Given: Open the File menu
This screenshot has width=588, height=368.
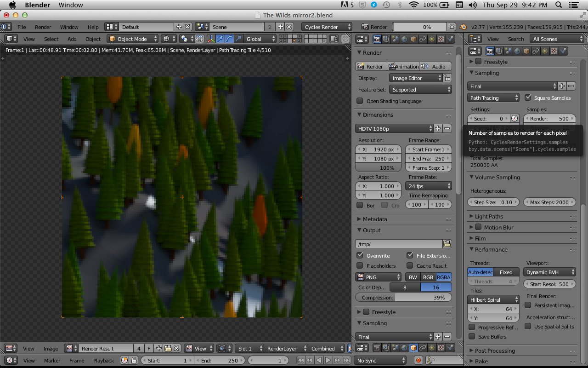Looking at the screenshot, I should point(22,27).
